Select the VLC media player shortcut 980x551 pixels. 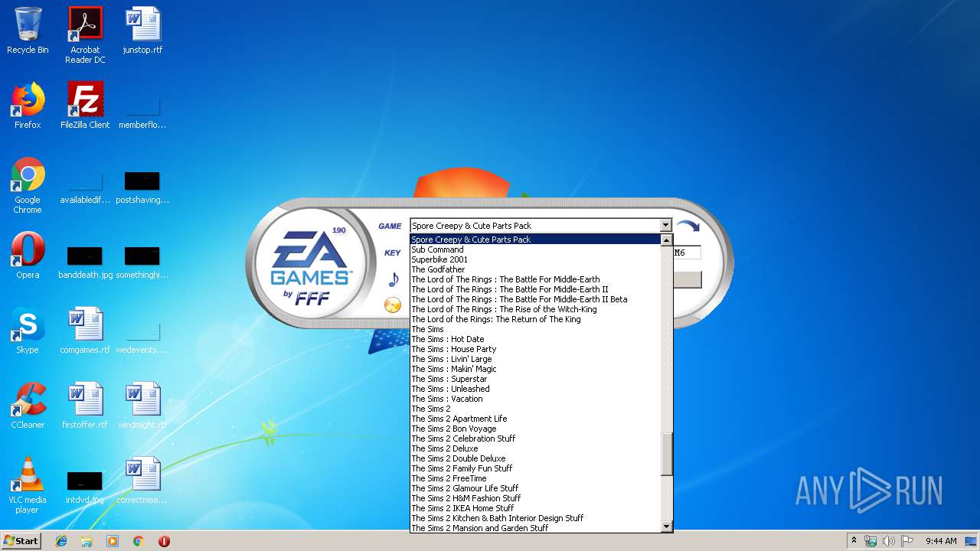[x=28, y=485]
